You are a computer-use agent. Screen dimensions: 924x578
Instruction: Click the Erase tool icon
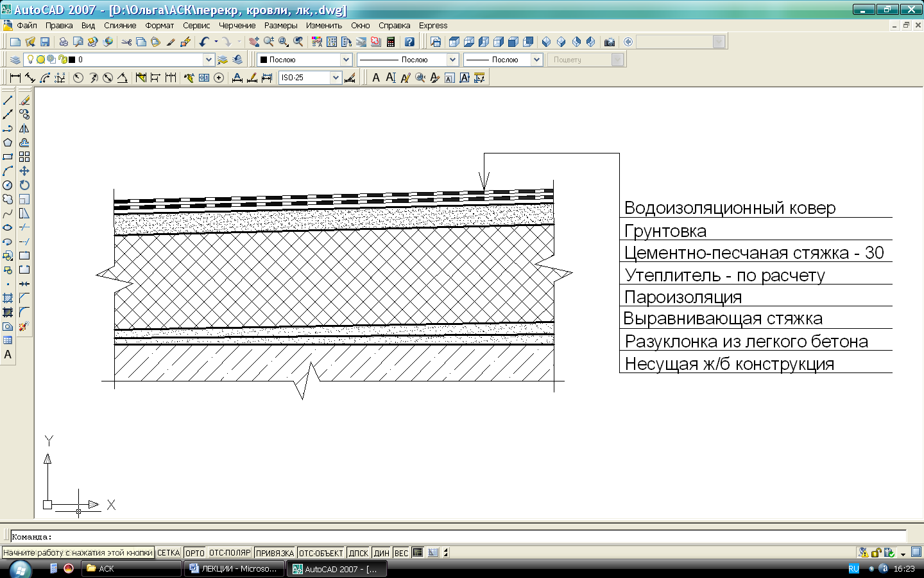tap(24, 100)
